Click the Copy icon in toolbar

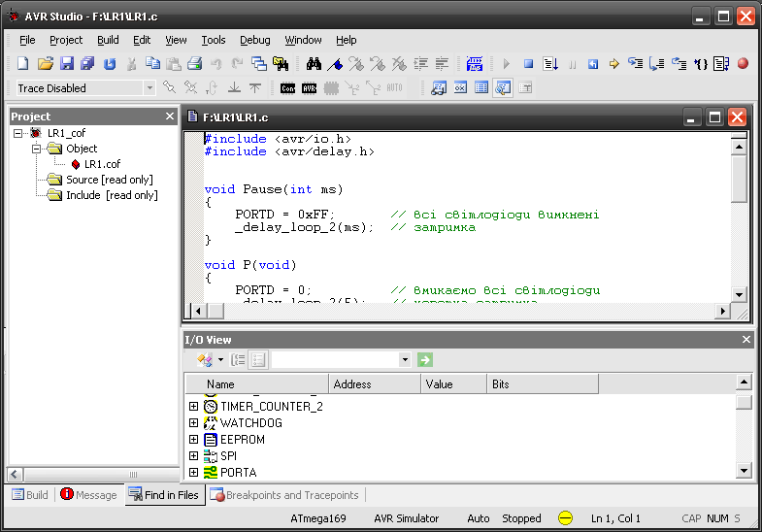click(152, 64)
